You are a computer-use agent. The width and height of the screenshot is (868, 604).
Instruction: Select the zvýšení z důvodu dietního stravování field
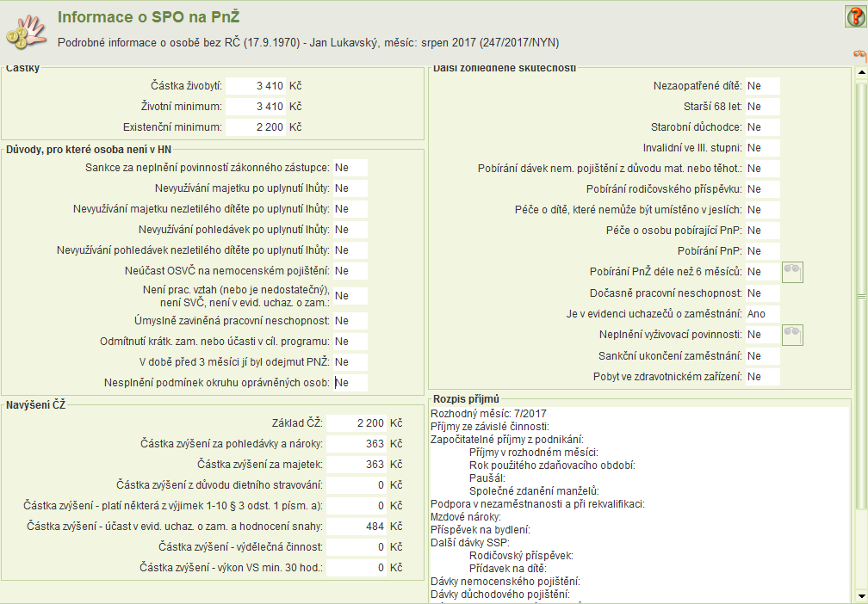click(x=356, y=485)
